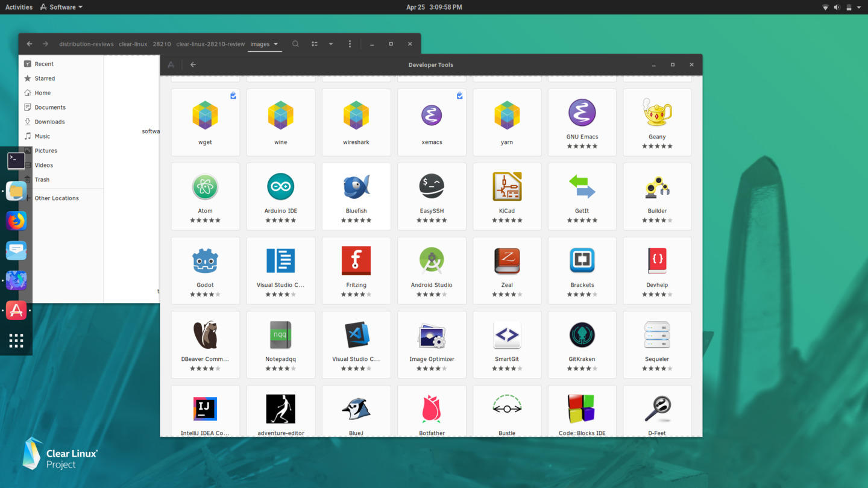868x488 pixels.
Task: Open the Atom app tile
Action: click(205, 196)
